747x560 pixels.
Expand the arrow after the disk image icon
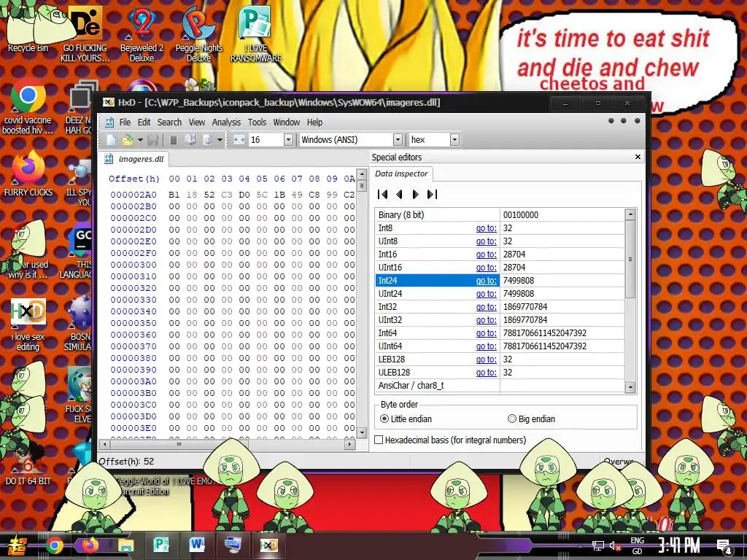[220, 140]
